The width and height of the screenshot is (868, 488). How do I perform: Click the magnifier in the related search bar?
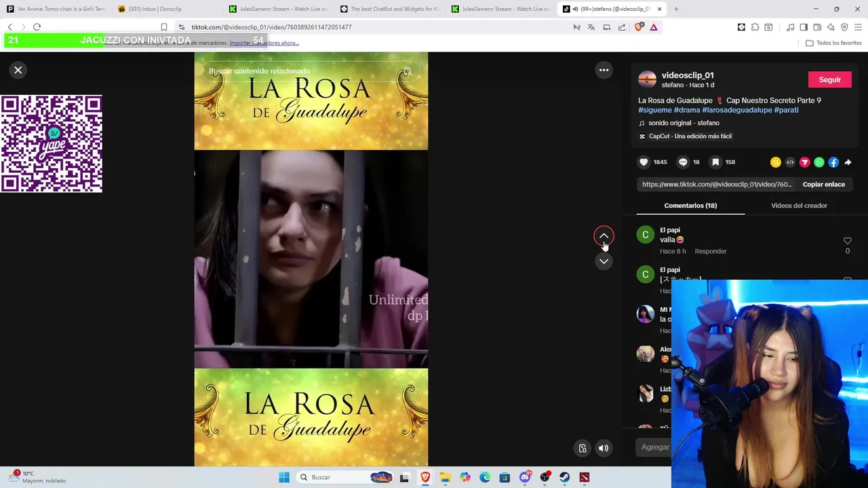tap(407, 71)
